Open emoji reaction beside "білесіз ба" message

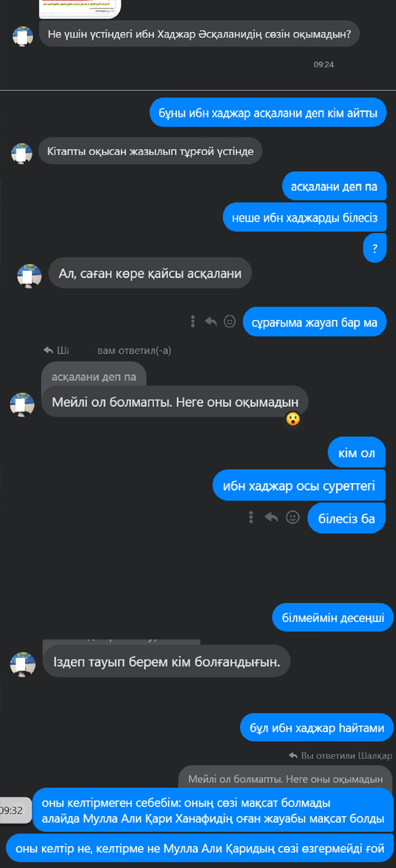(293, 517)
